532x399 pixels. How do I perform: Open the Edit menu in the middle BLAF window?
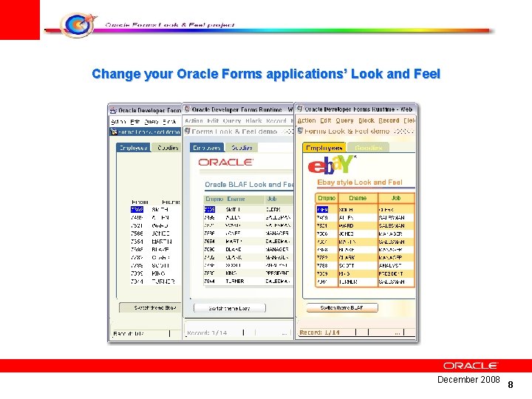(x=213, y=120)
